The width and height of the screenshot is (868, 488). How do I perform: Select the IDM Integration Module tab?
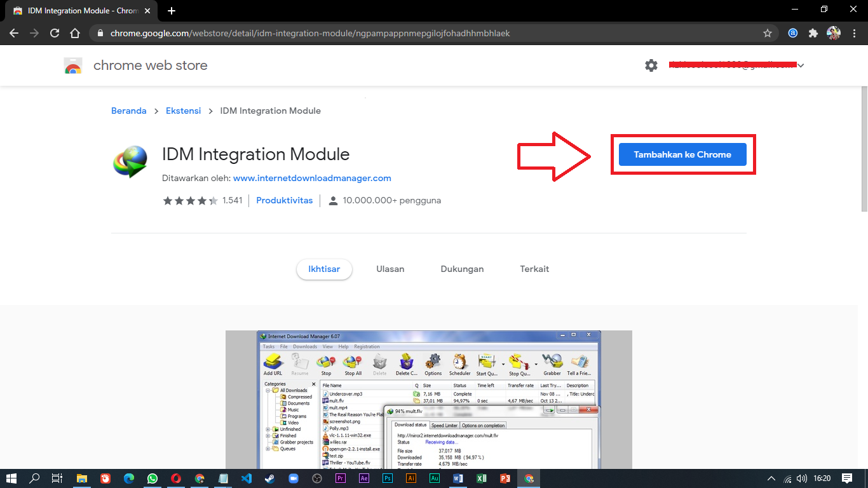pyautogui.click(x=81, y=11)
